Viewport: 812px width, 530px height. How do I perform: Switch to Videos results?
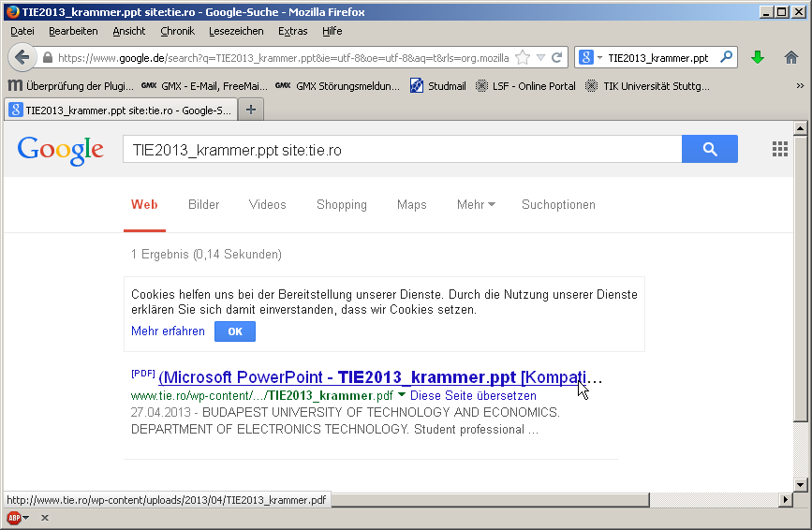click(267, 204)
